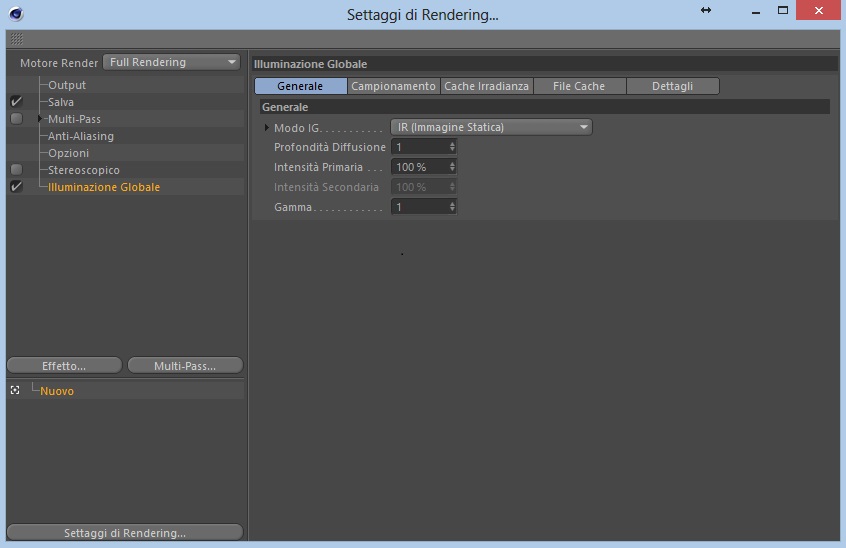Open the Motore Render dropdown
Viewport: 846px width, 548px height.
(172, 62)
